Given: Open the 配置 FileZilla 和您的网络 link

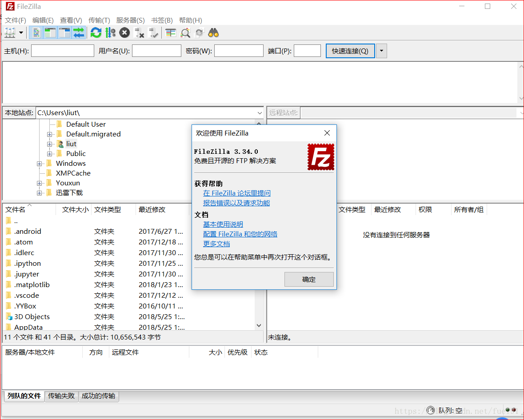Looking at the screenshot, I should click(x=240, y=234).
